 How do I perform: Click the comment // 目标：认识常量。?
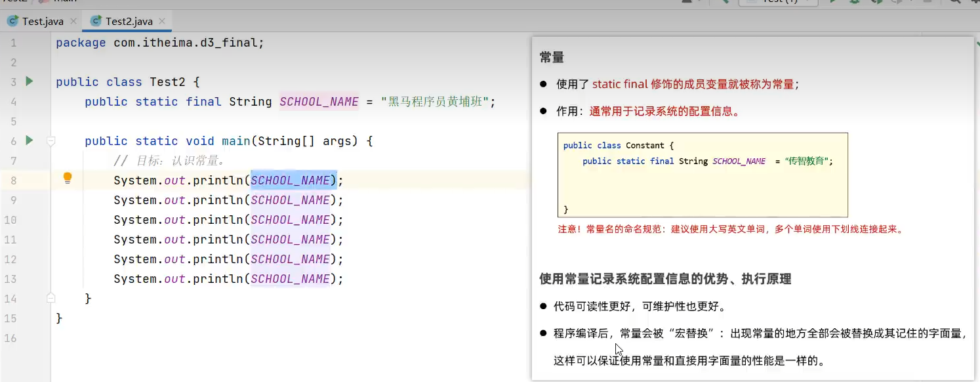169,161
